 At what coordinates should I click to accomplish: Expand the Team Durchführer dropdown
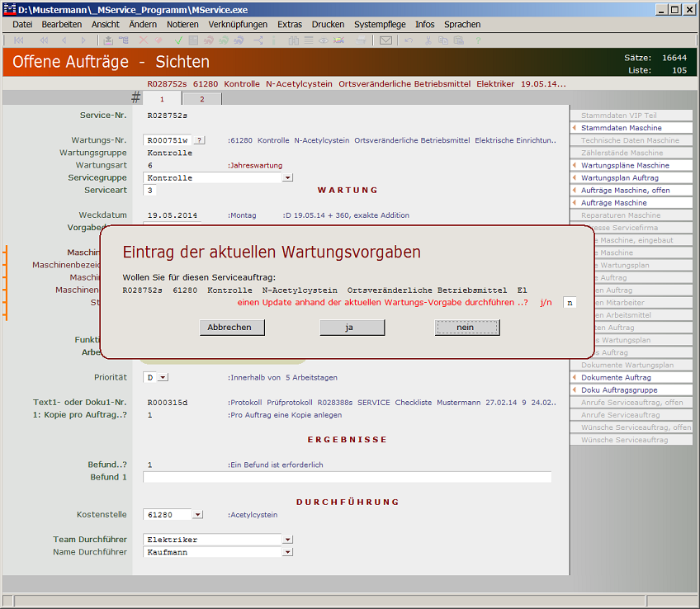coord(287,540)
